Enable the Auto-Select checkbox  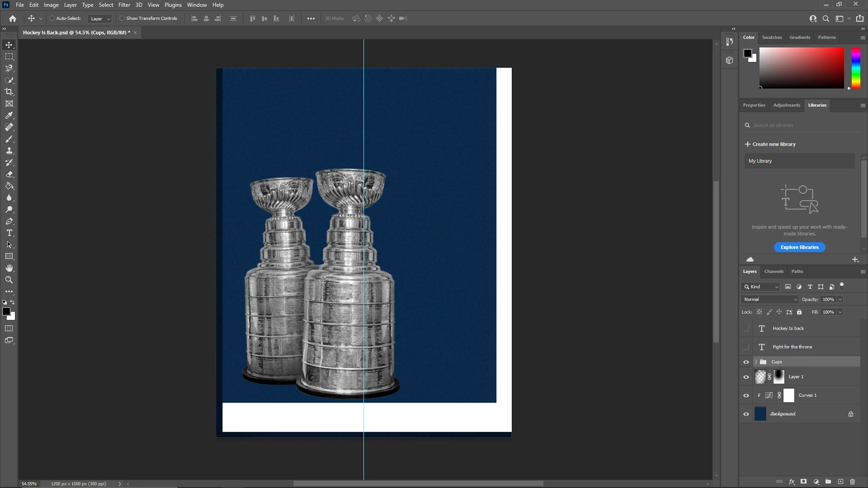[x=52, y=19]
